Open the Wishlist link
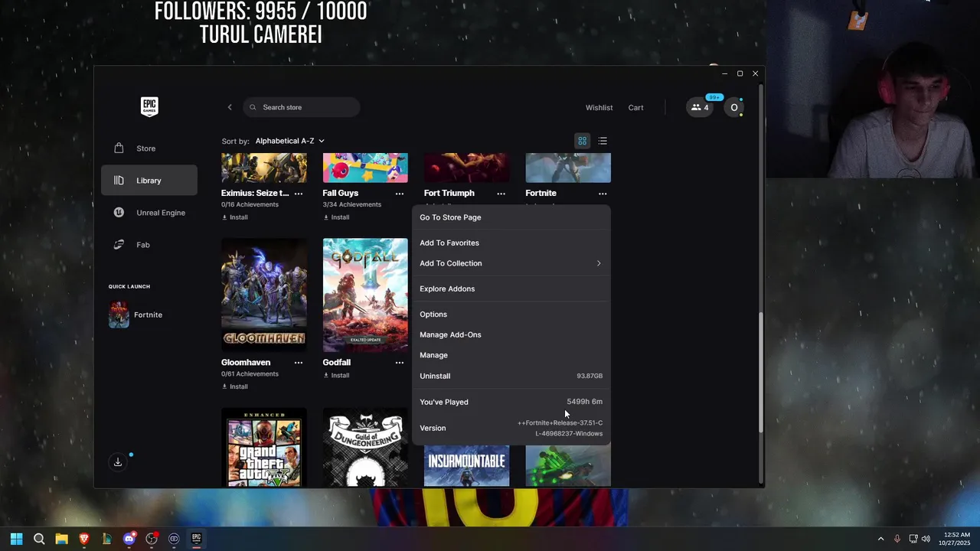This screenshot has width=980, height=551. pyautogui.click(x=599, y=108)
